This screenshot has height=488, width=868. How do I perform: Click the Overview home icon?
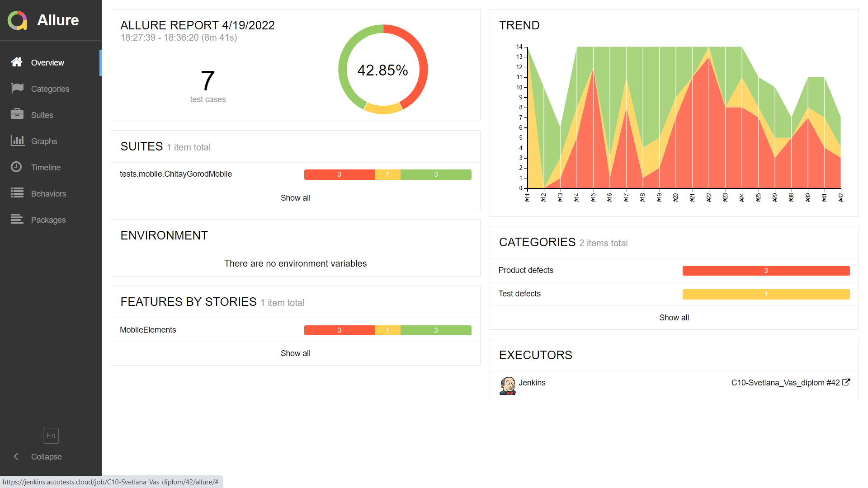17,62
